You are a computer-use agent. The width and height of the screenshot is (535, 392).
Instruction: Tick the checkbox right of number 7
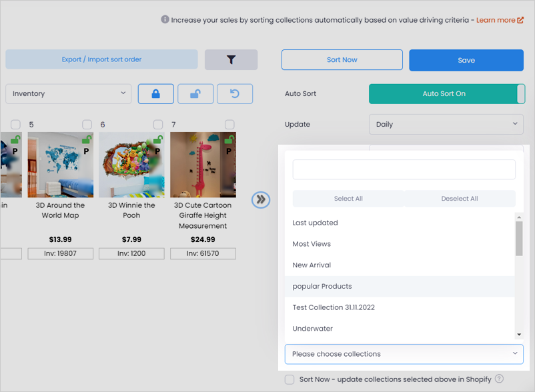tap(229, 125)
